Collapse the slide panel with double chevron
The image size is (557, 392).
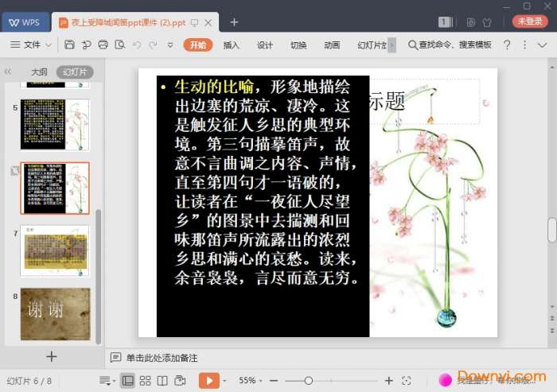[8, 72]
